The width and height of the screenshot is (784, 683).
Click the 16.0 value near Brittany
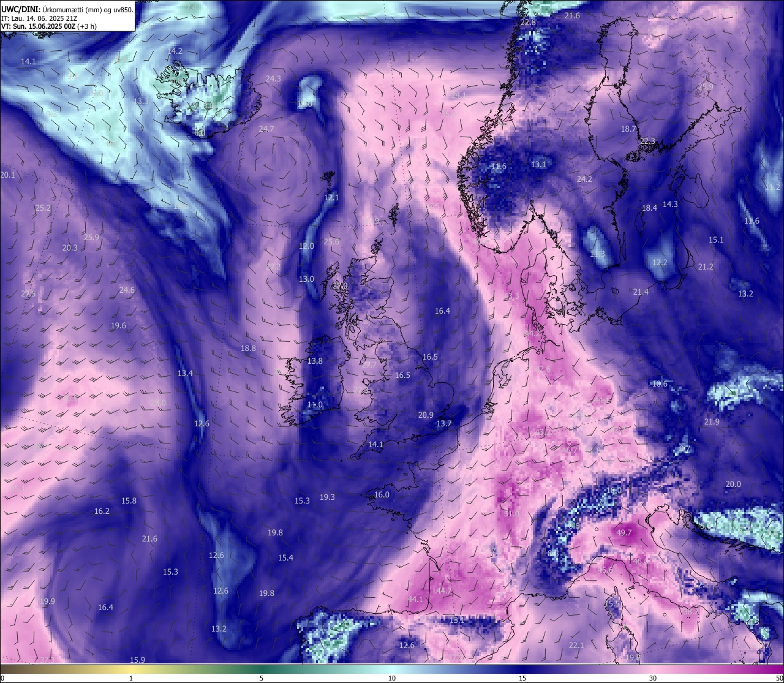[x=382, y=495]
